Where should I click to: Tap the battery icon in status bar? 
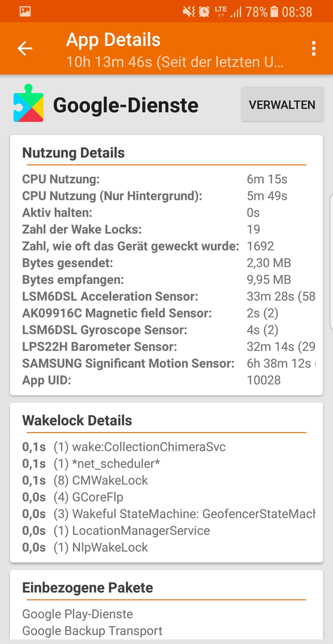[x=275, y=11]
